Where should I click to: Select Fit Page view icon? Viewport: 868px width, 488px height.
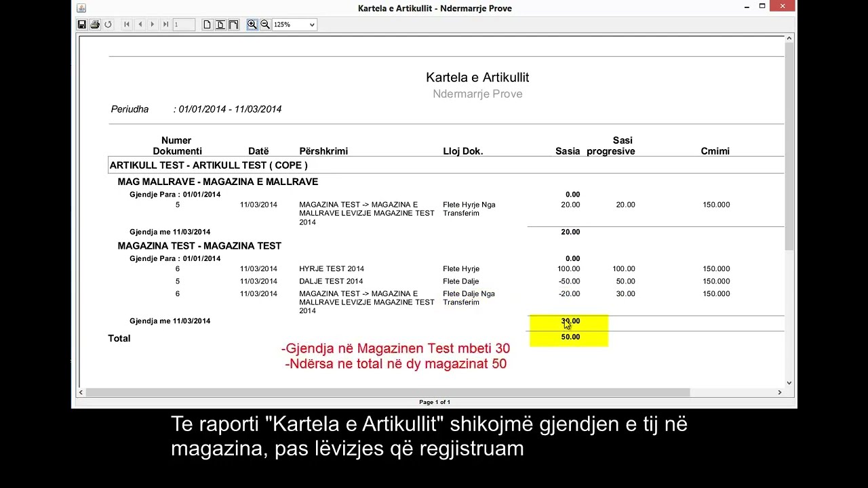click(x=220, y=24)
